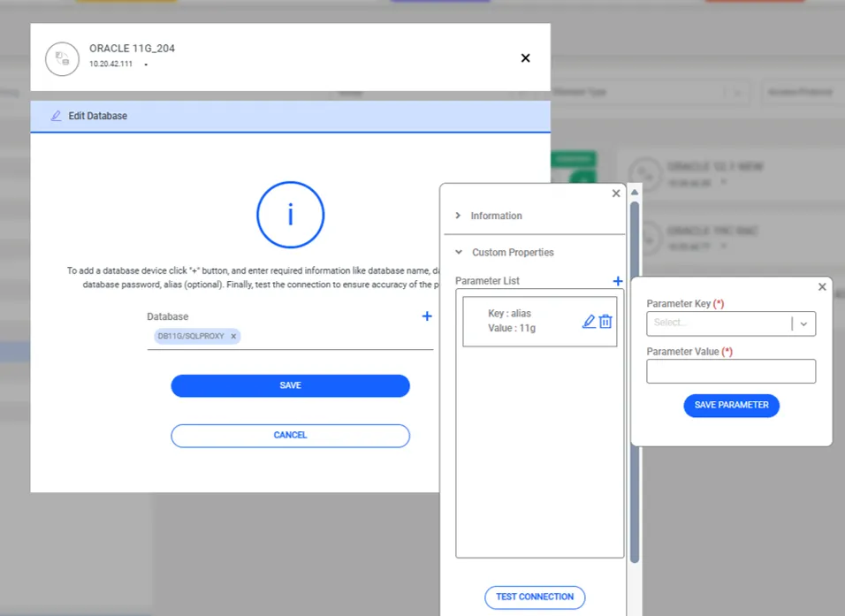Image resolution: width=845 pixels, height=616 pixels.
Task: Open the Parameter Key select dropdown
Action: click(731, 323)
